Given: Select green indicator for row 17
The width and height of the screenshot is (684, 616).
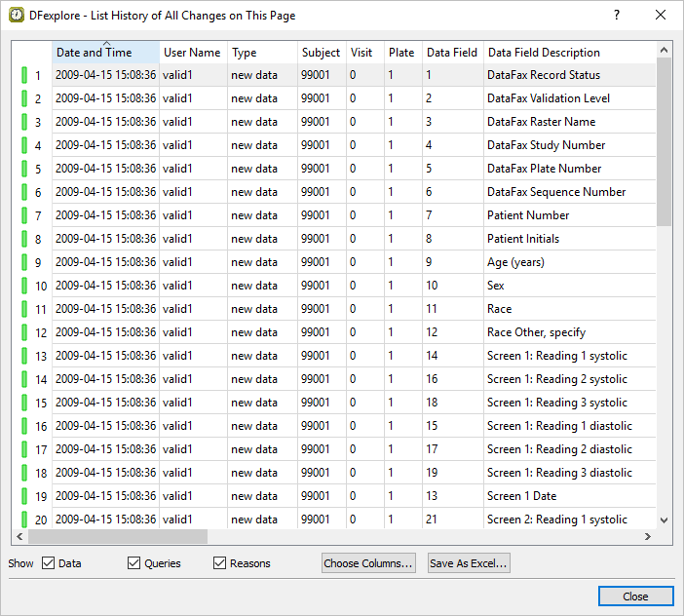Looking at the screenshot, I should tap(24, 449).
